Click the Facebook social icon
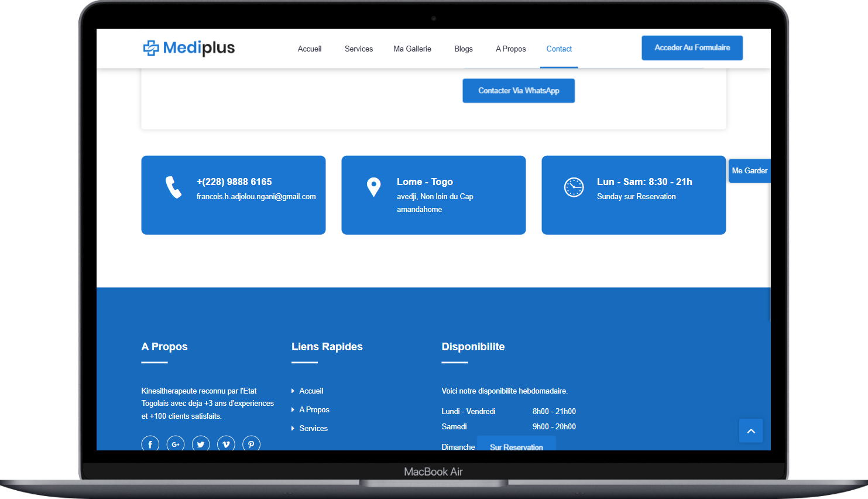This screenshot has width=868, height=499. [x=150, y=444]
